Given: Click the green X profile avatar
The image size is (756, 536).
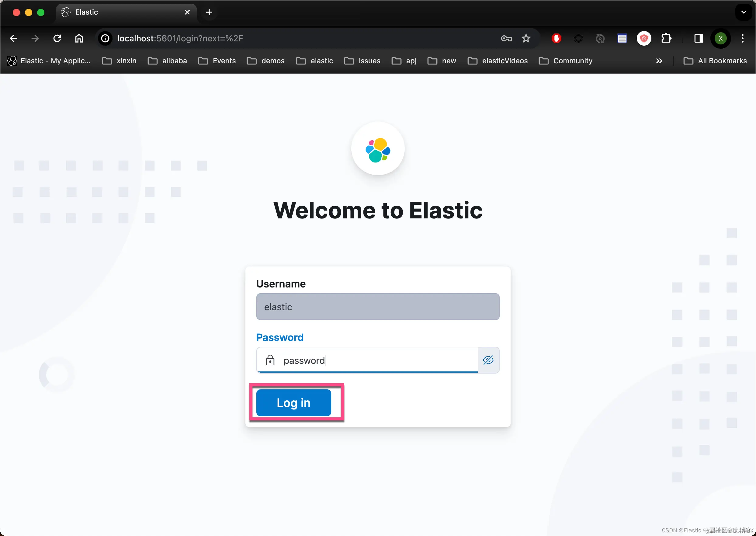Looking at the screenshot, I should [x=720, y=39].
